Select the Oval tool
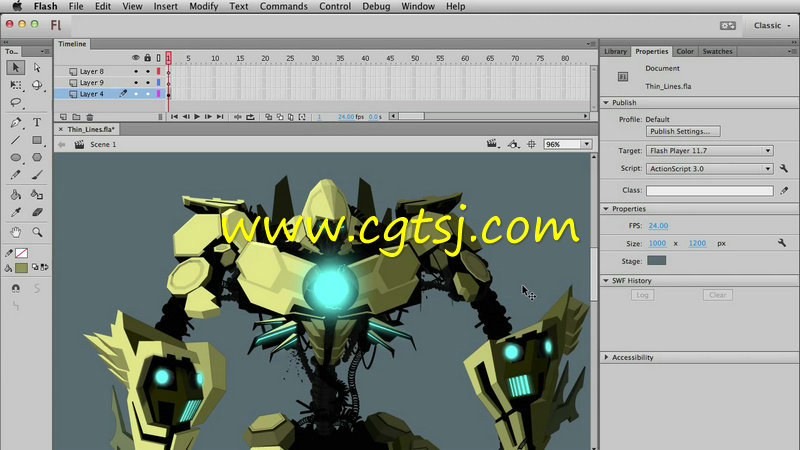 (16, 158)
